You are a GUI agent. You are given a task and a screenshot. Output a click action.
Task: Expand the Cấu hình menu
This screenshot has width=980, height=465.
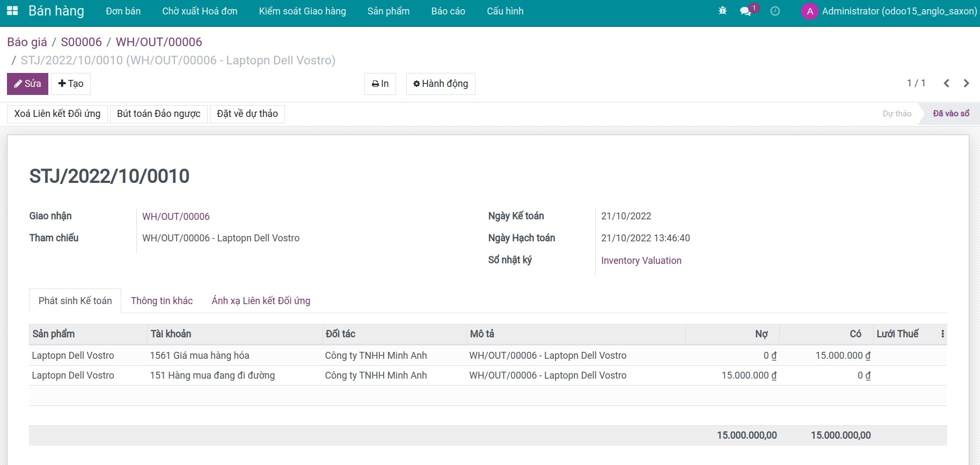504,11
